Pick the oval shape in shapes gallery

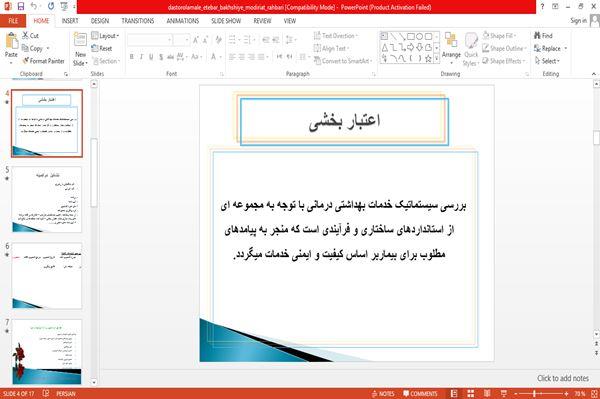click(x=419, y=37)
